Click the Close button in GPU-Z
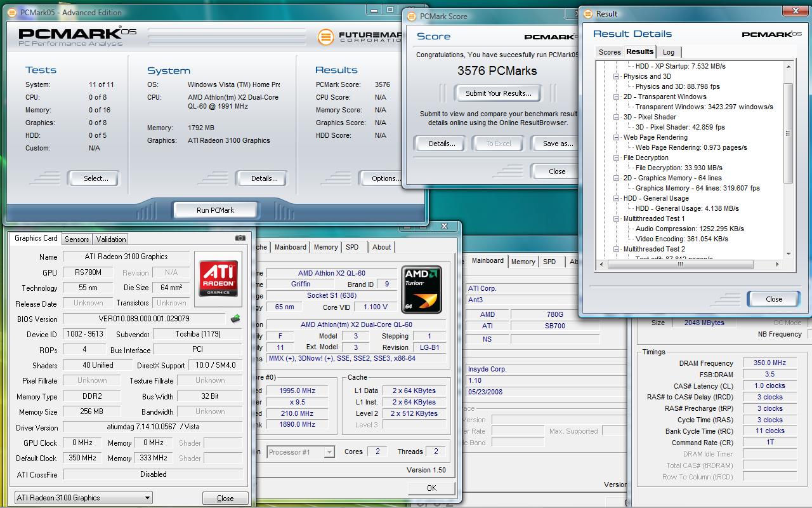Image resolution: width=812 pixels, height=508 pixels. click(x=225, y=498)
